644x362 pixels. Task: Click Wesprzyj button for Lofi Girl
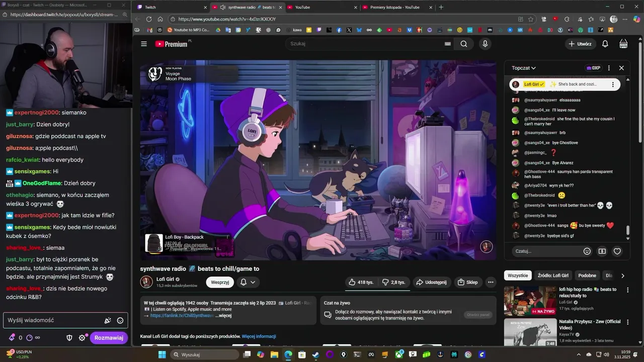220,282
